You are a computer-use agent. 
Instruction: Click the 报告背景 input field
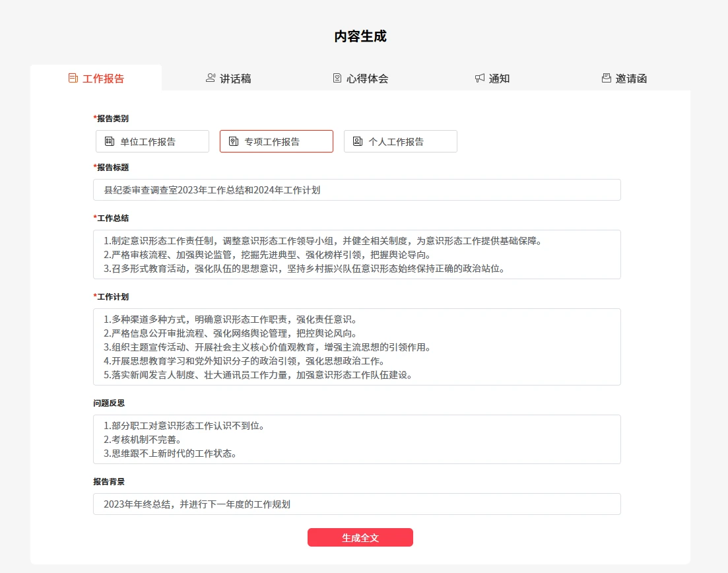356,504
